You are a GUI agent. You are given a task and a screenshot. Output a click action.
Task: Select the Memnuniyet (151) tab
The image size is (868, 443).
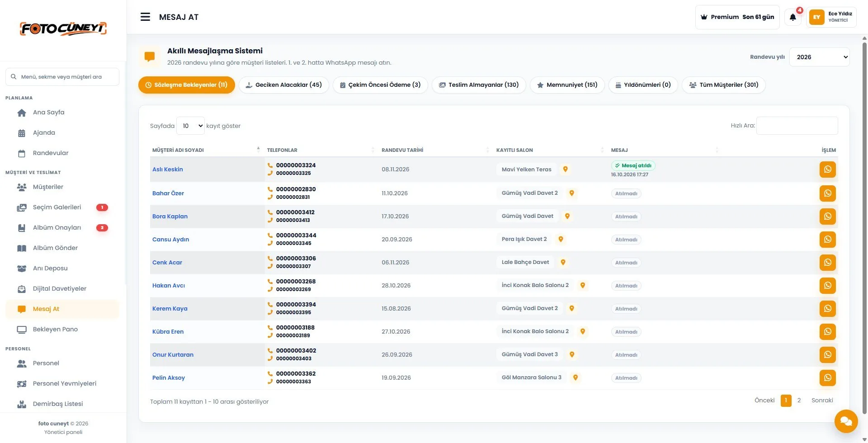[567, 85]
